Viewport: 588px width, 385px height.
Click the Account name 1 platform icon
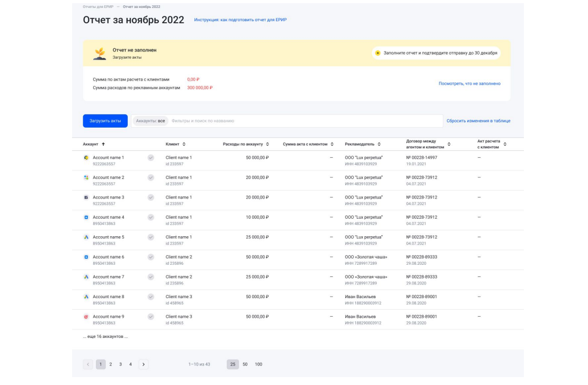click(86, 158)
